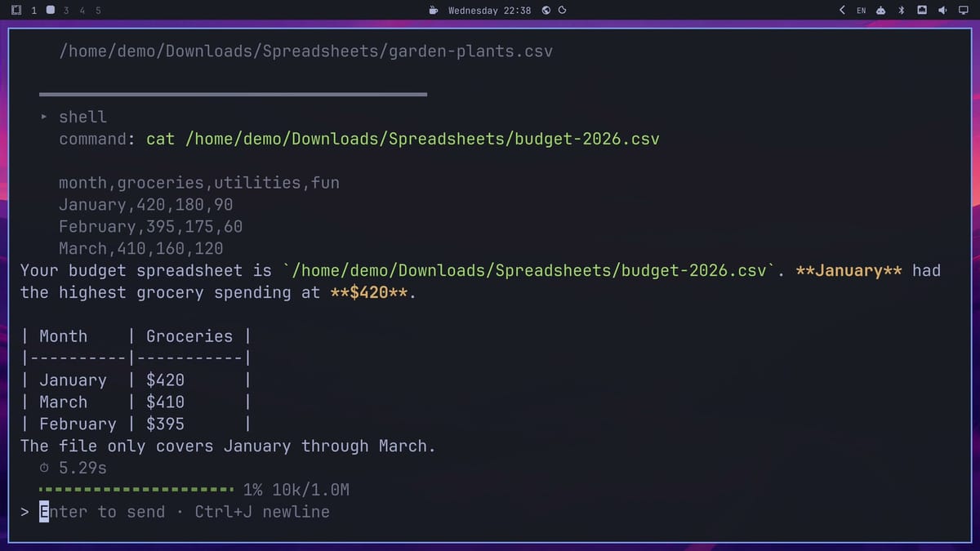Click the bold **$420** amount
980x551 pixels.
[x=368, y=293]
